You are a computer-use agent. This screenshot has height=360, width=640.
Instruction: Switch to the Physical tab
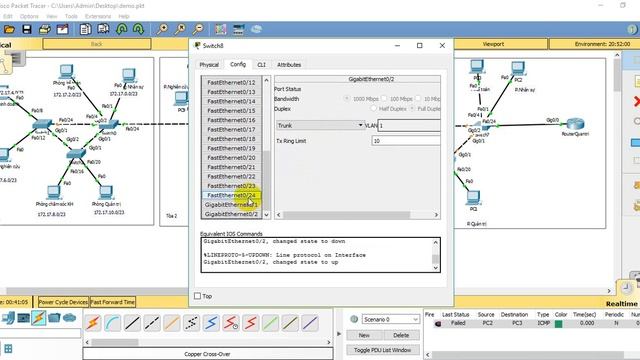click(x=209, y=65)
